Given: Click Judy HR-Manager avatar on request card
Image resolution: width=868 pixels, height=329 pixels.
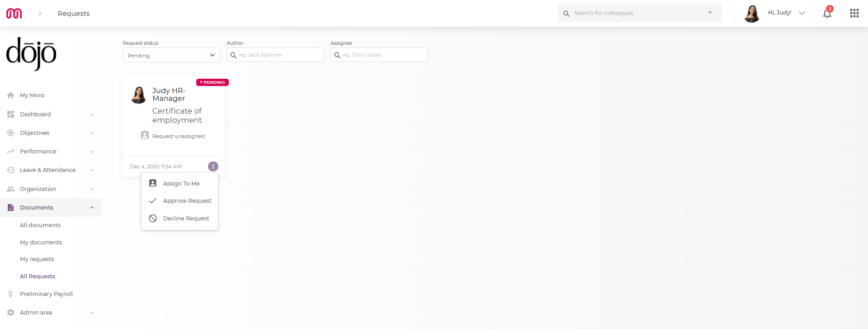Looking at the screenshot, I should pyautogui.click(x=138, y=95).
